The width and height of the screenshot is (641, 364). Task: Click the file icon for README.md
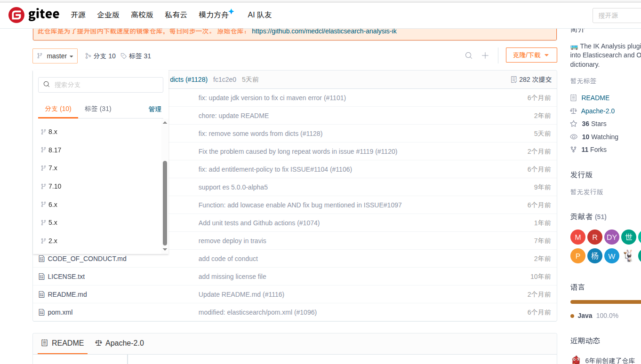pyautogui.click(x=41, y=294)
